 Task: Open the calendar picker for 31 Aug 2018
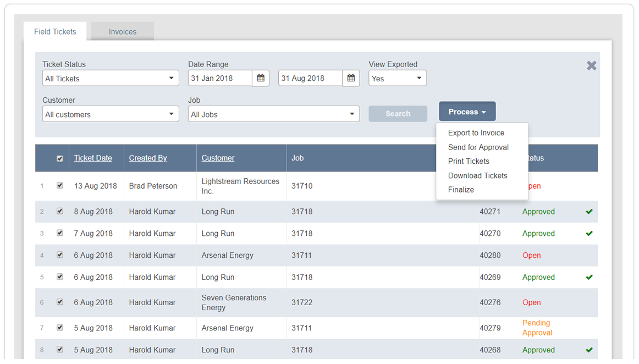coord(351,78)
